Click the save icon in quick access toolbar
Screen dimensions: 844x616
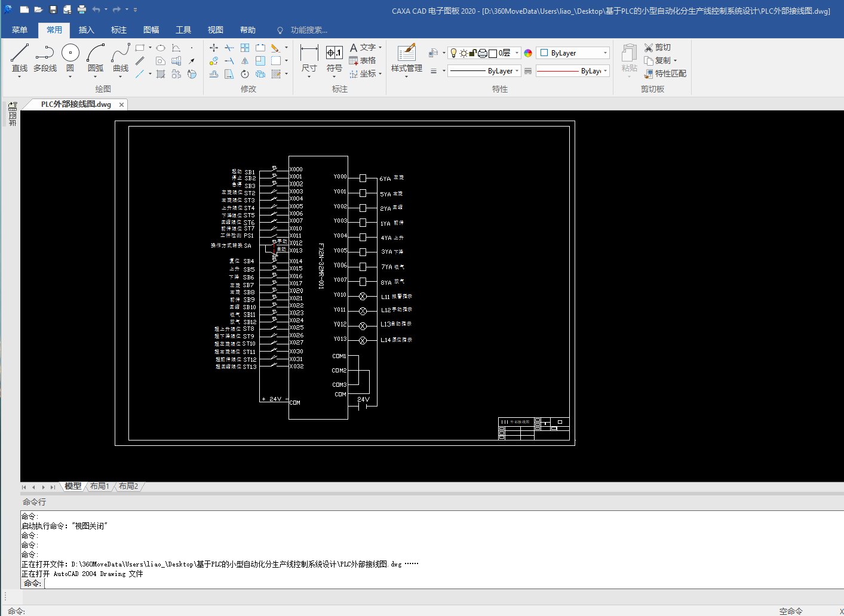point(53,10)
